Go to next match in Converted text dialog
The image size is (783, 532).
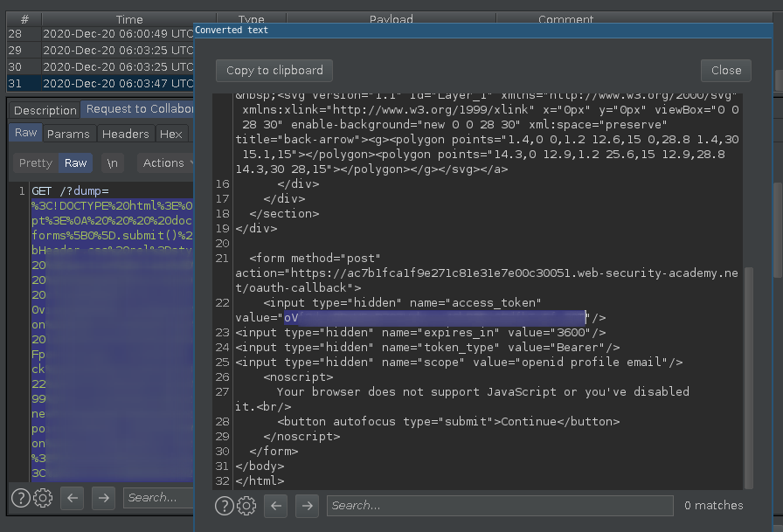(307, 506)
